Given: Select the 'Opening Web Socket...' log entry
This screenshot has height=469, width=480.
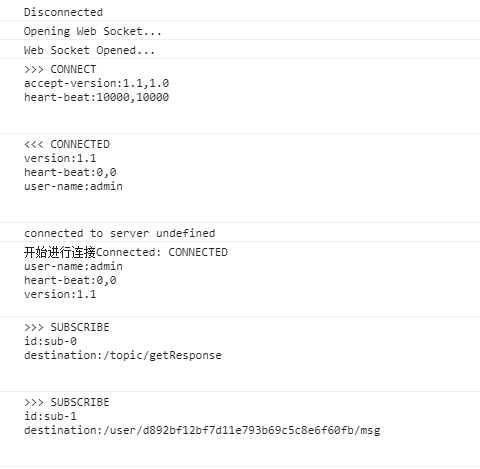Looking at the screenshot, I should (93, 31).
